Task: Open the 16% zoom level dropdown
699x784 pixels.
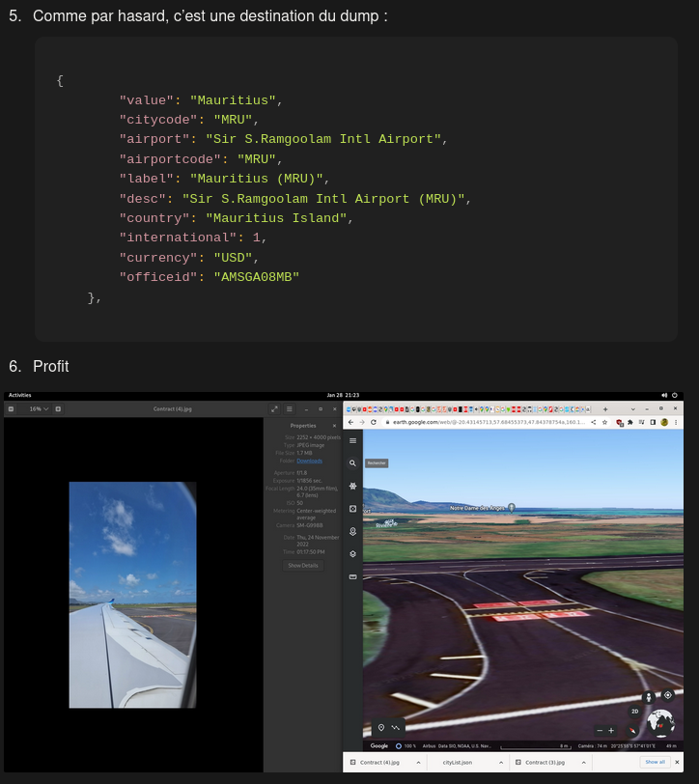Action: (x=40, y=409)
